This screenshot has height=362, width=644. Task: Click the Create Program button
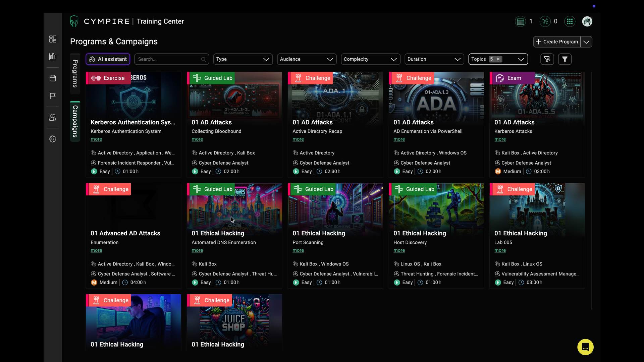pyautogui.click(x=557, y=42)
